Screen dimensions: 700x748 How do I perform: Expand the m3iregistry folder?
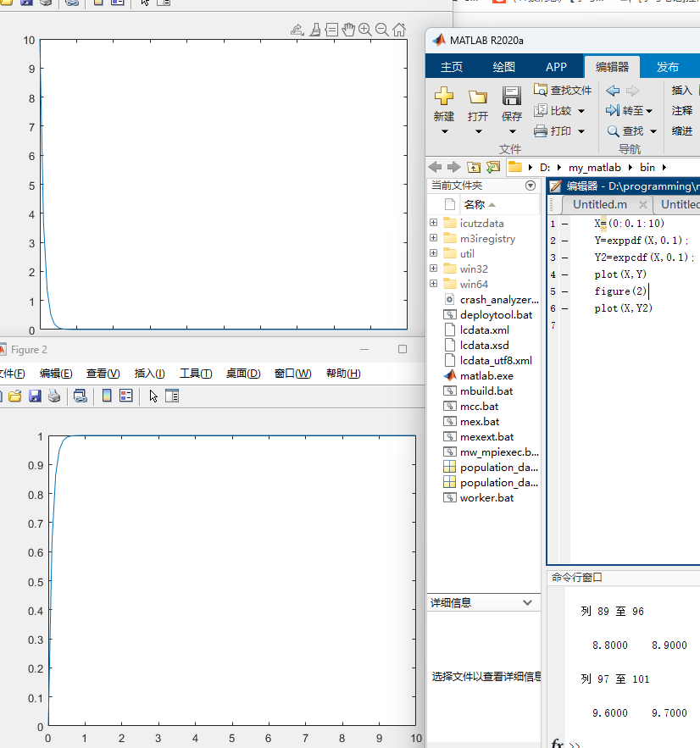pos(433,238)
